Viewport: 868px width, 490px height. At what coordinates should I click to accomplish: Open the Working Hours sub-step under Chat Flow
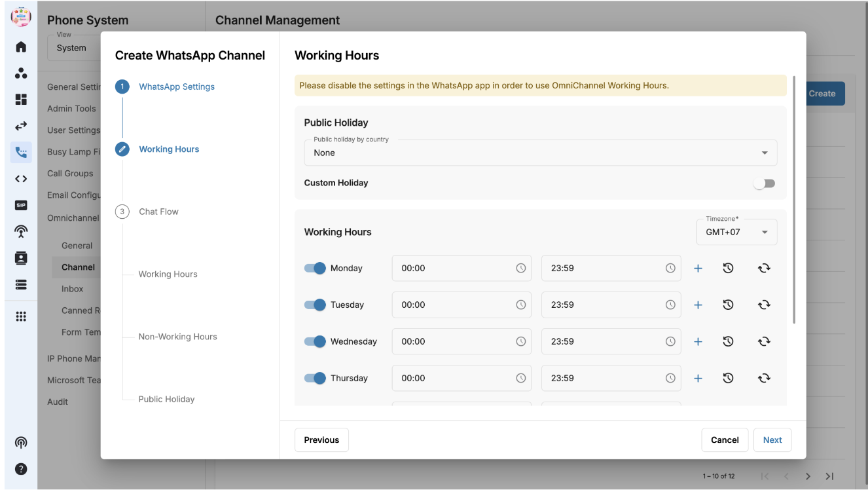coord(168,274)
